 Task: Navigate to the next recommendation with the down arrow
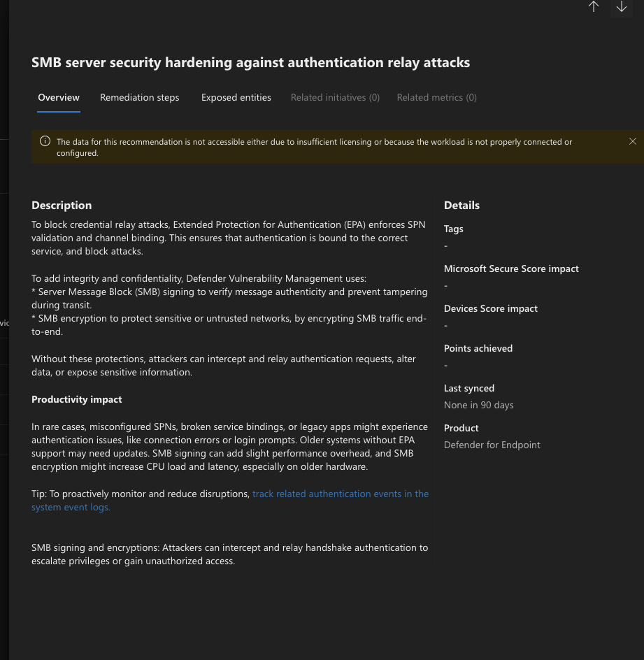[x=622, y=8]
